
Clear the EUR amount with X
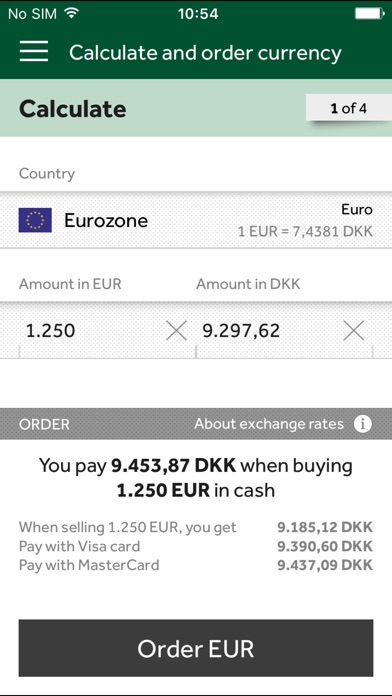point(176,331)
